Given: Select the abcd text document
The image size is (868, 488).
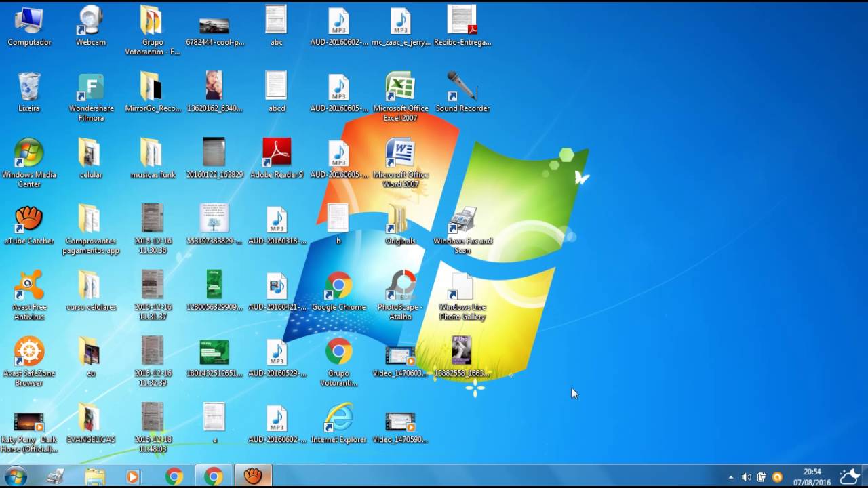Looking at the screenshot, I should pyautogui.click(x=277, y=91).
